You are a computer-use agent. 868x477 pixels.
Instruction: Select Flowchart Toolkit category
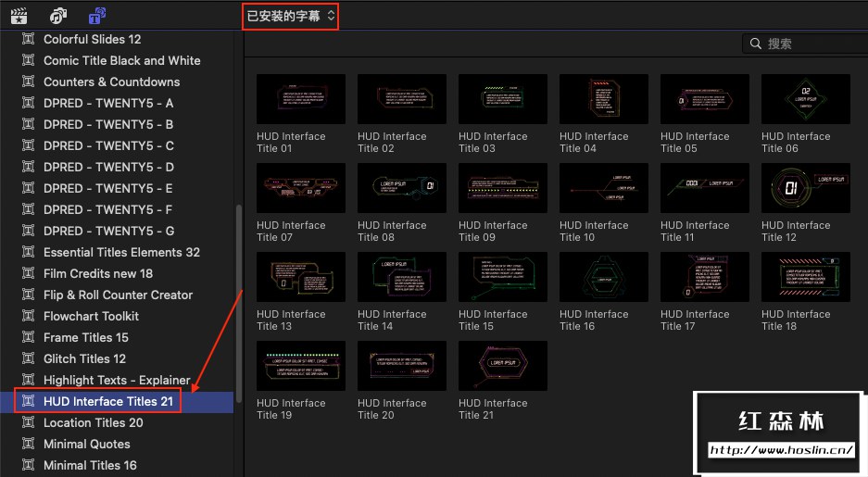pyautogui.click(x=92, y=316)
